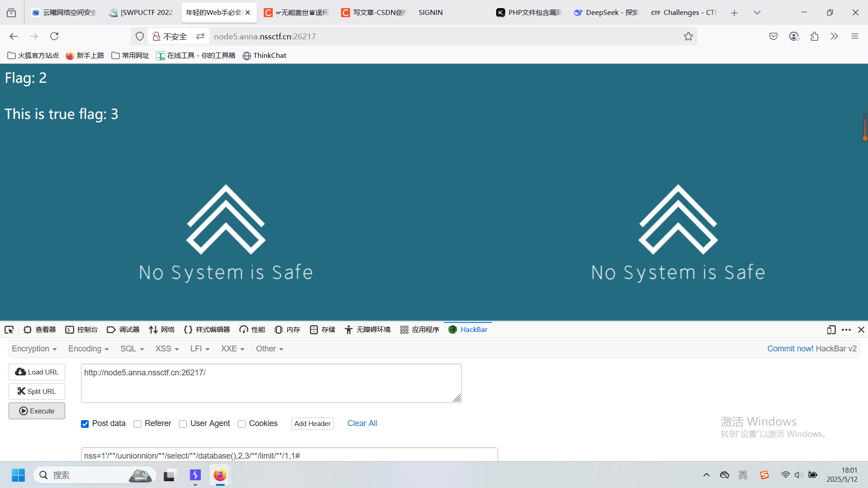Click the Add Header button
Screen dimensions: 868x488
[x=312, y=423]
